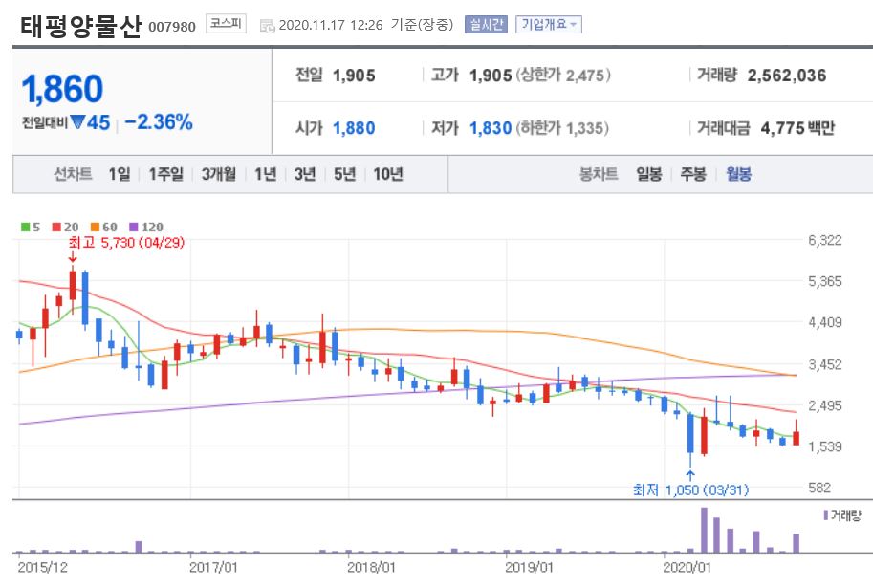
Task: Click the orange 60 moving average swatch
Action: [95, 228]
